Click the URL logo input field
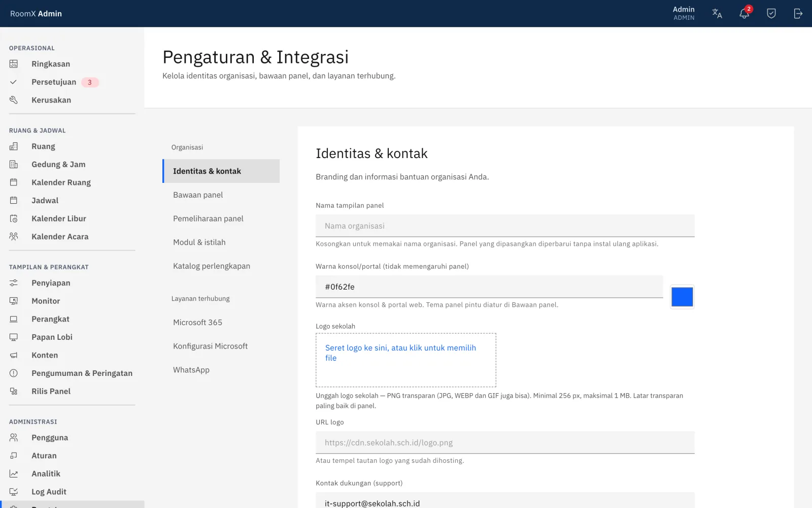 [x=505, y=443]
